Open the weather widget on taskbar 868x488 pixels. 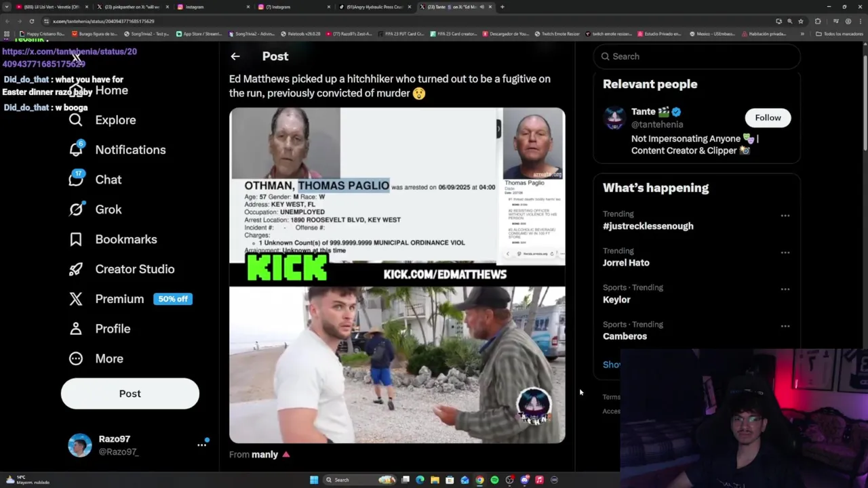pyautogui.click(x=27, y=480)
